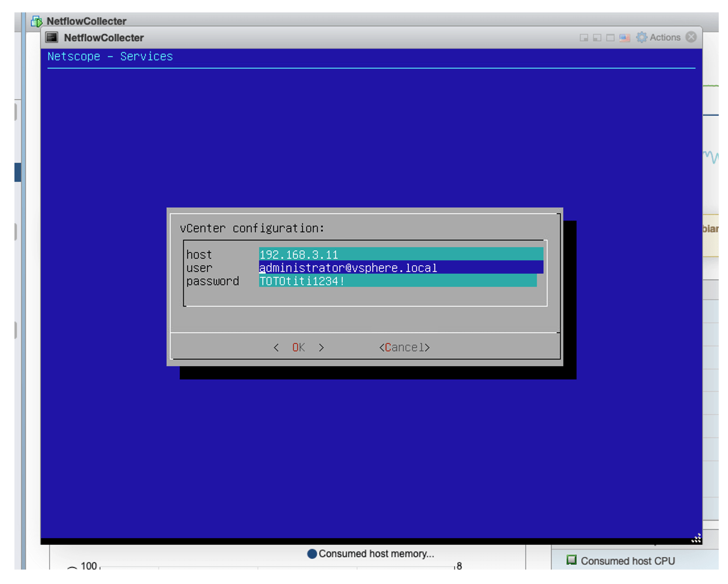Click the full window console size icon
The width and height of the screenshot is (728, 584).
click(x=610, y=38)
